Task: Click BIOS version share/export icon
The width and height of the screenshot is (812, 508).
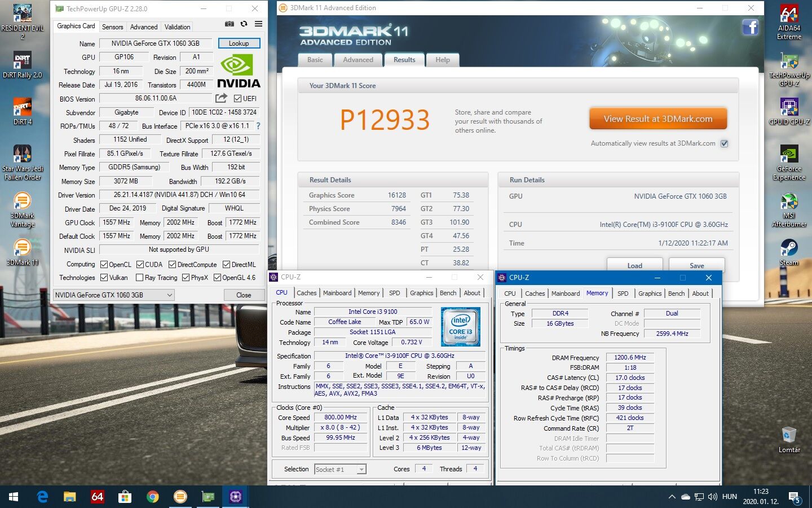Action: pyautogui.click(x=221, y=98)
